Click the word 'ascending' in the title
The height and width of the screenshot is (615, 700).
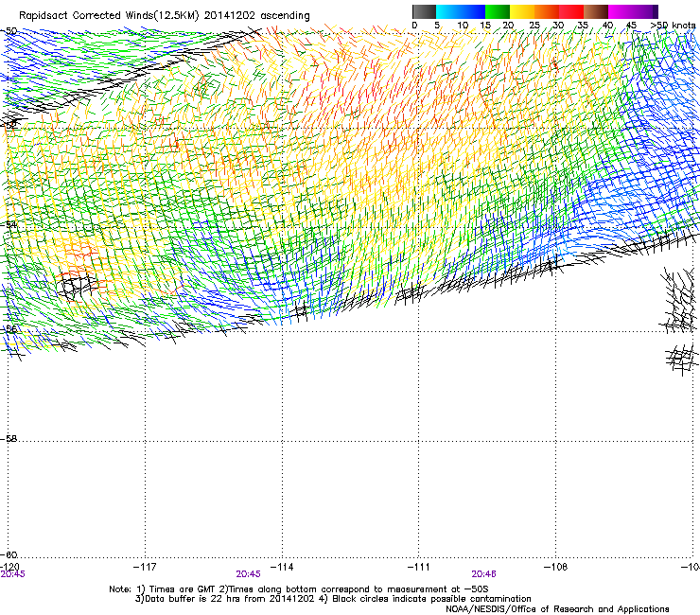click(285, 16)
